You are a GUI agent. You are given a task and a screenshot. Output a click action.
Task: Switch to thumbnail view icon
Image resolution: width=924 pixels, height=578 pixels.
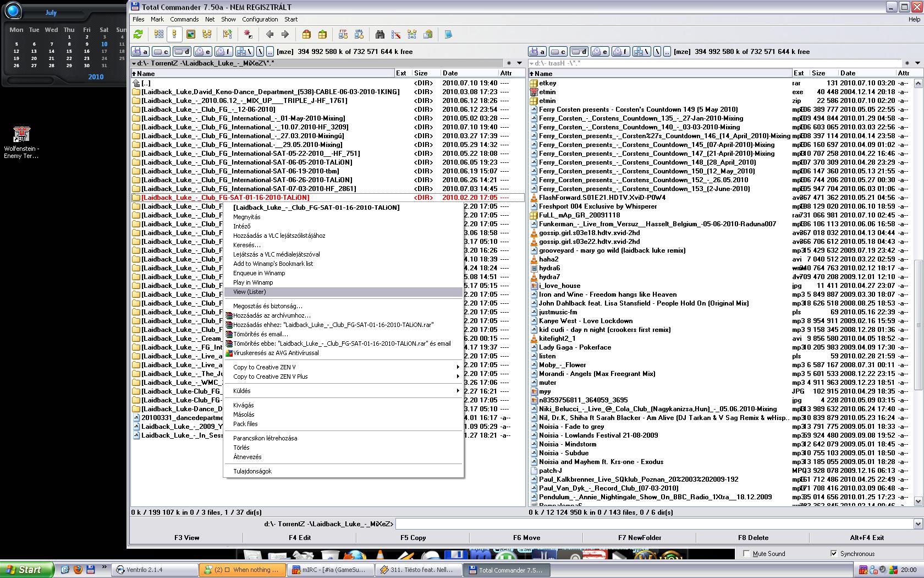pyautogui.click(x=191, y=35)
